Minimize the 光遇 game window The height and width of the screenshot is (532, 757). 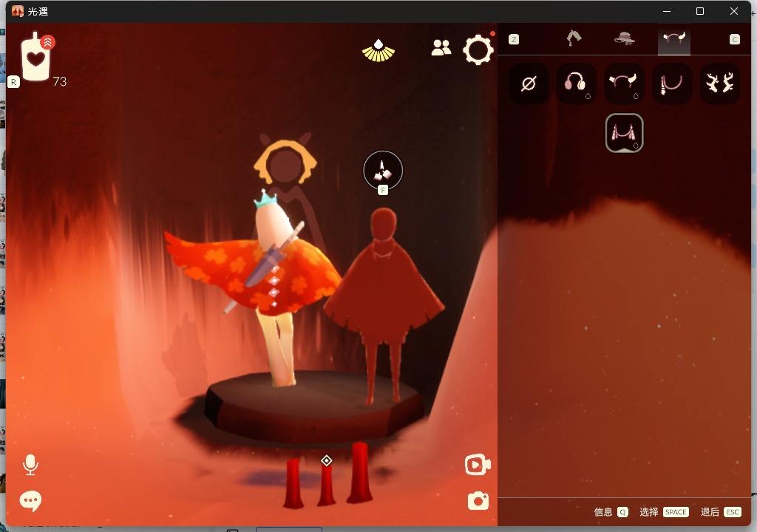(667, 11)
